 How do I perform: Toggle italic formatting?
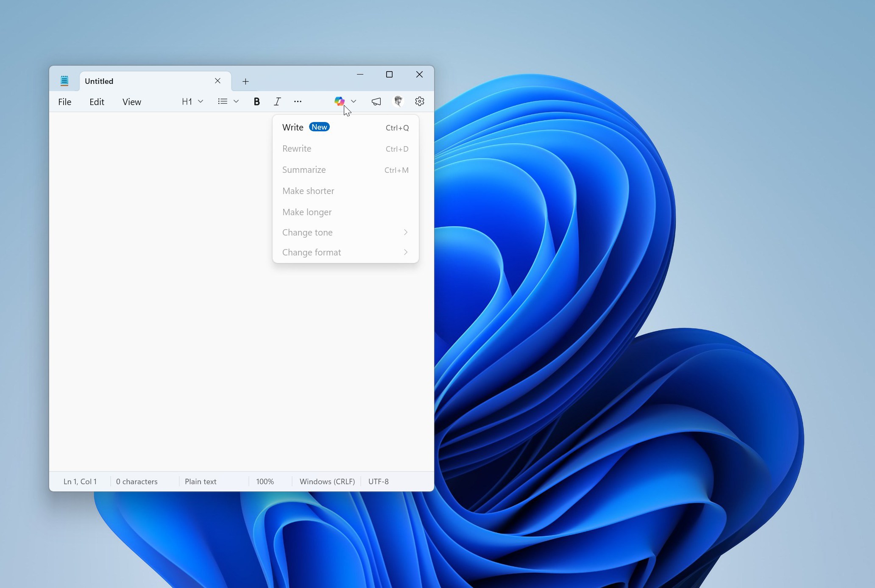pos(277,101)
